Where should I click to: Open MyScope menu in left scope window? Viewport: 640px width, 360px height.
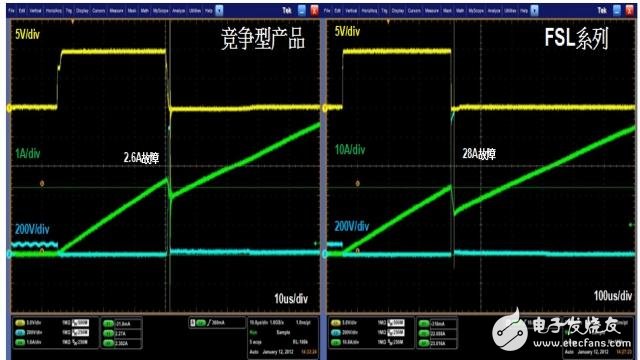(161, 11)
